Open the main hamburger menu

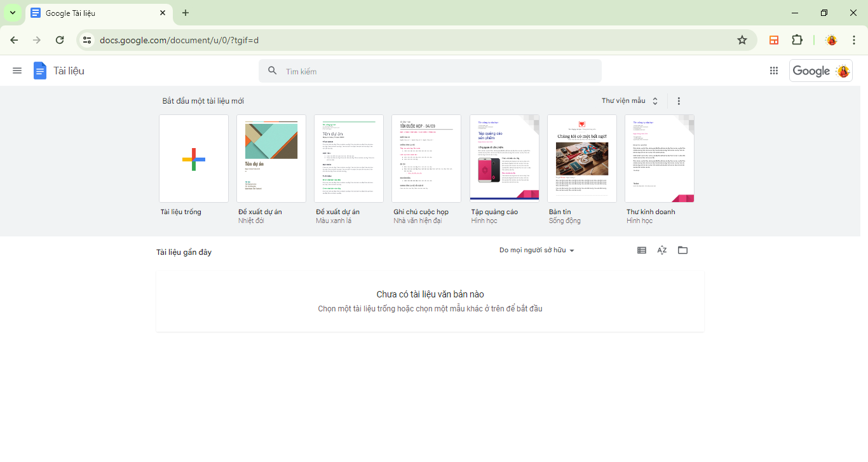coord(17,71)
